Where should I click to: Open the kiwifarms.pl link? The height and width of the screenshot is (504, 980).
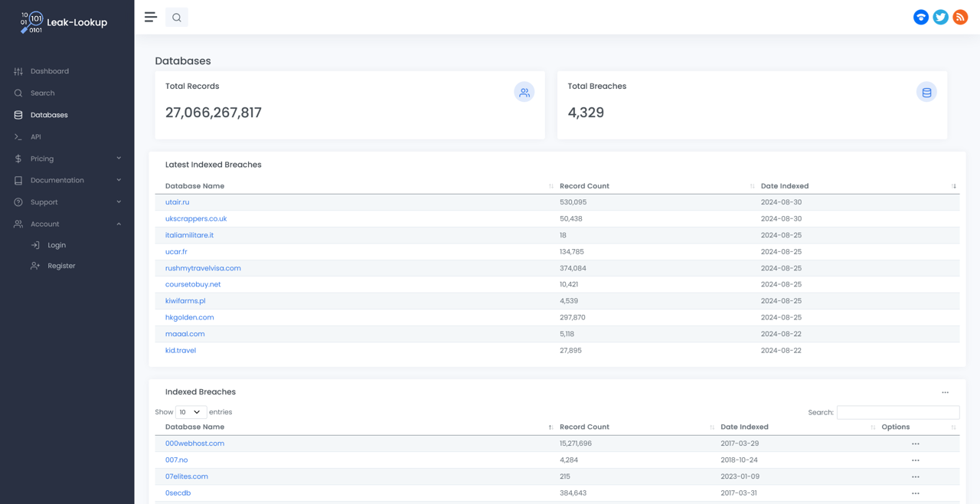tap(185, 301)
